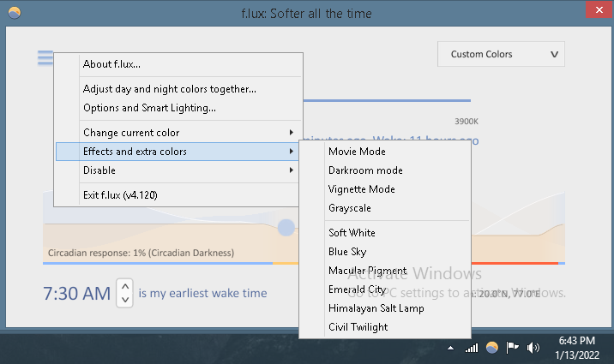Select Emerald City color
This screenshot has width=614, height=364.
pyautogui.click(x=385, y=289)
